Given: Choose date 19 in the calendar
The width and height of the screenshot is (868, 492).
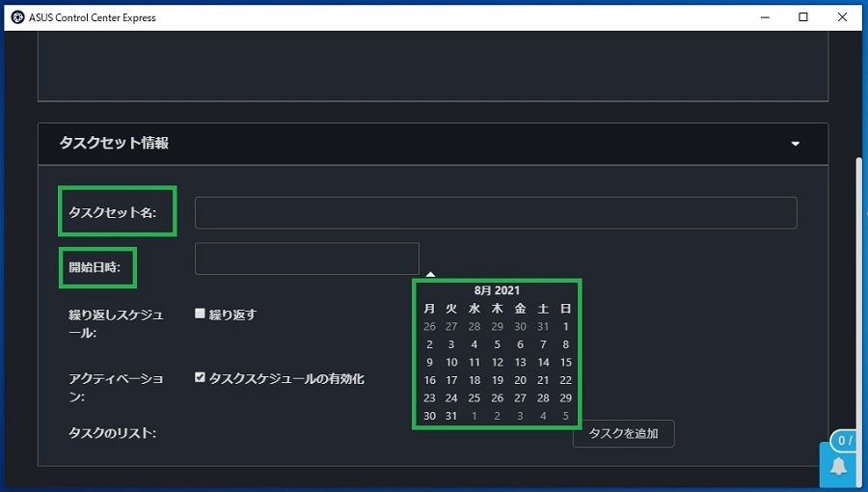Looking at the screenshot, I should click(498, 380).
